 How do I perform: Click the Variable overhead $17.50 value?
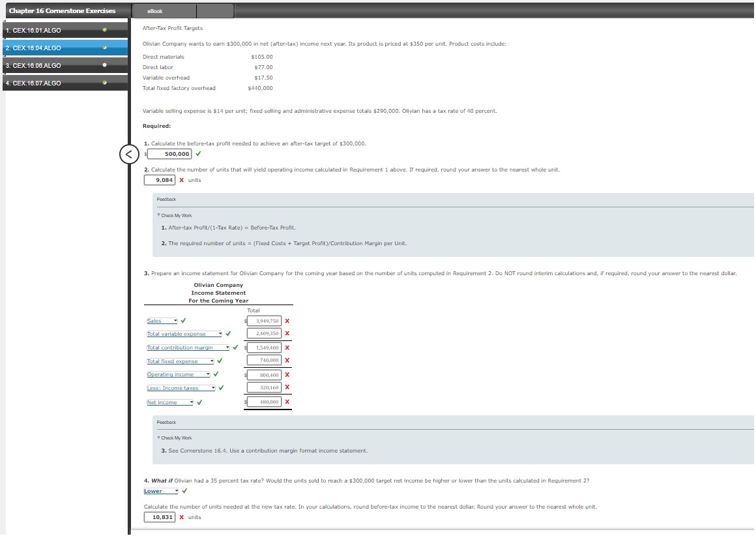coord(263,78)
